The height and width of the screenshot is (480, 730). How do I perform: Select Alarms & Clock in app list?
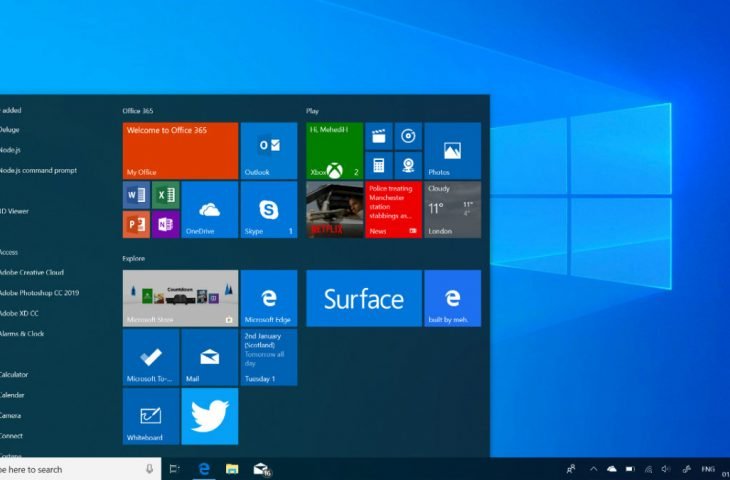(x=22, y=334)
